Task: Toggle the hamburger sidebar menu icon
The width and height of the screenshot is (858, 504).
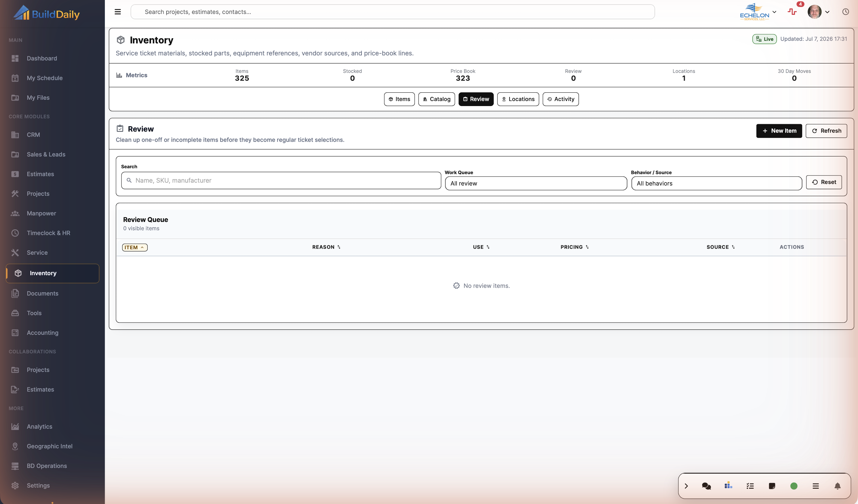Action: click(x=117, y=12)
